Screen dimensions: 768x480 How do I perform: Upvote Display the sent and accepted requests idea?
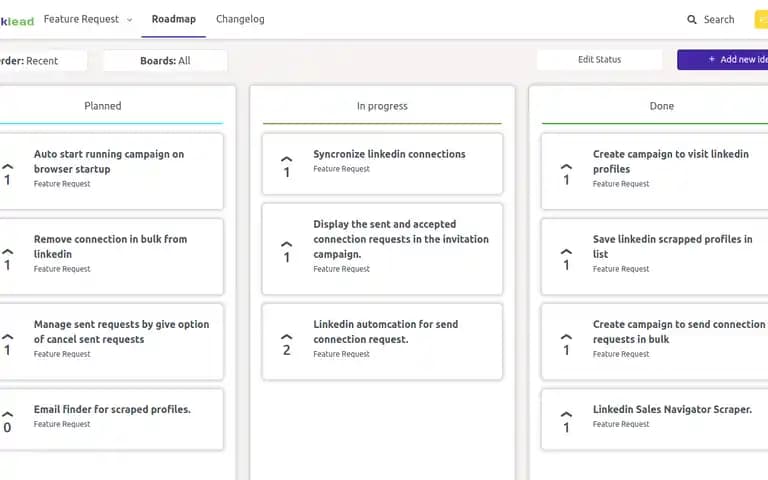[287, 244]
